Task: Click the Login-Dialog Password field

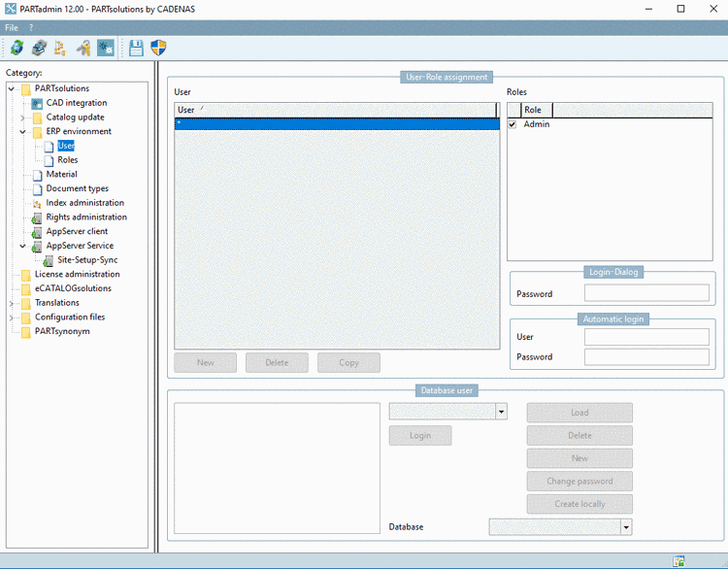Action: coord(646,293)
